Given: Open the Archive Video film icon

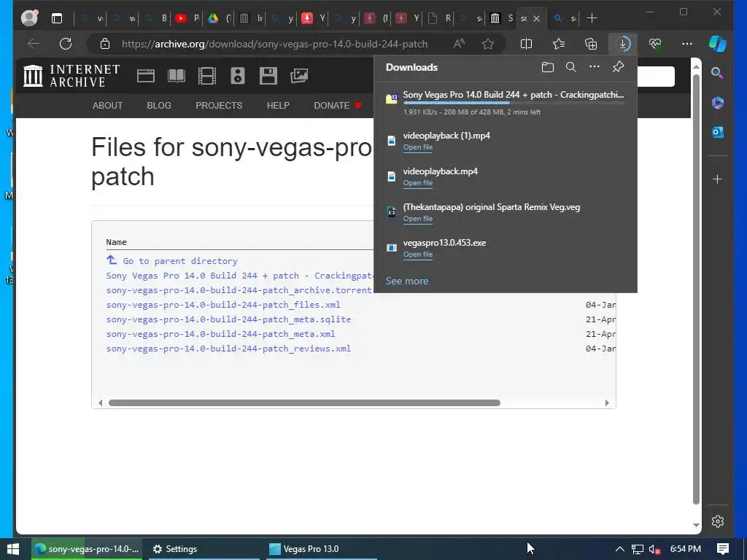Looking at the screenshot, I should tap(206, 76).
